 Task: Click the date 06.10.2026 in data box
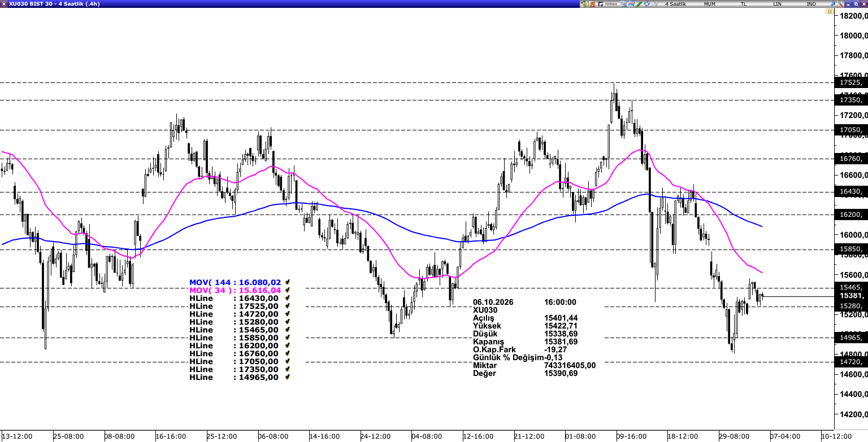(x=493, y=302)
